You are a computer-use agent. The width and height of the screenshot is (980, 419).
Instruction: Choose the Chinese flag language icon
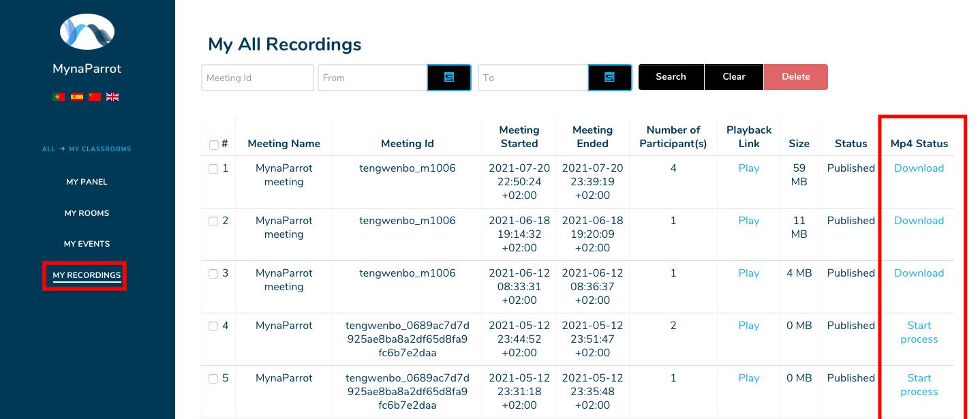click(x=95, y=97)
